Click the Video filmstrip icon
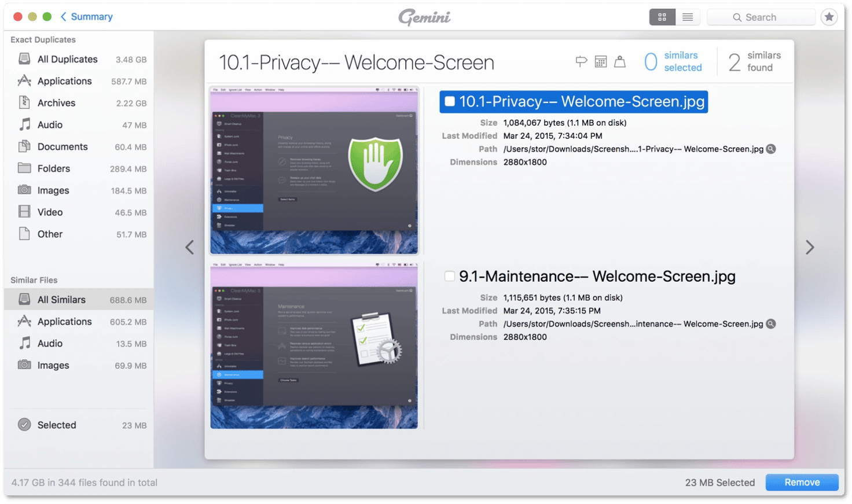Viewport: 852px width, 504px height. pos(24,212)
